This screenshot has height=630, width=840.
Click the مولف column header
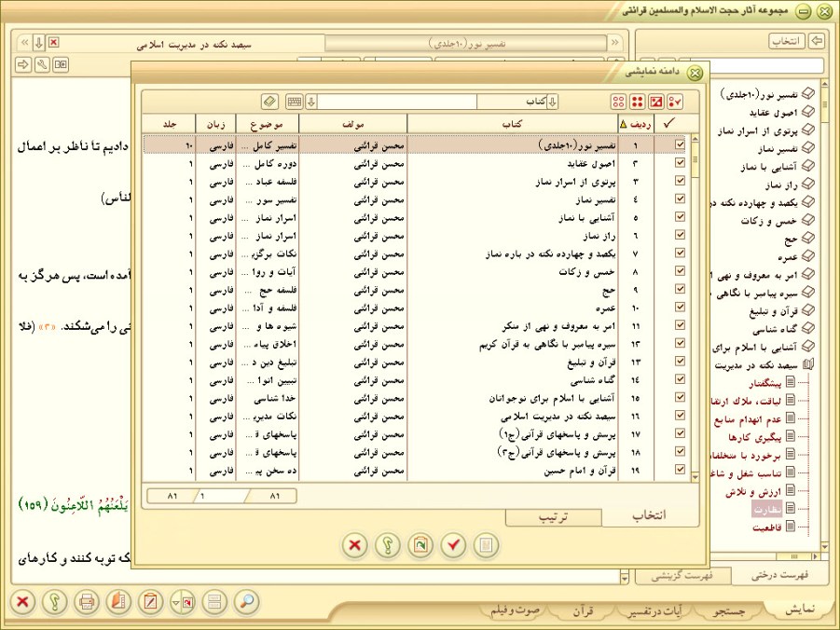tap(353, 124)
